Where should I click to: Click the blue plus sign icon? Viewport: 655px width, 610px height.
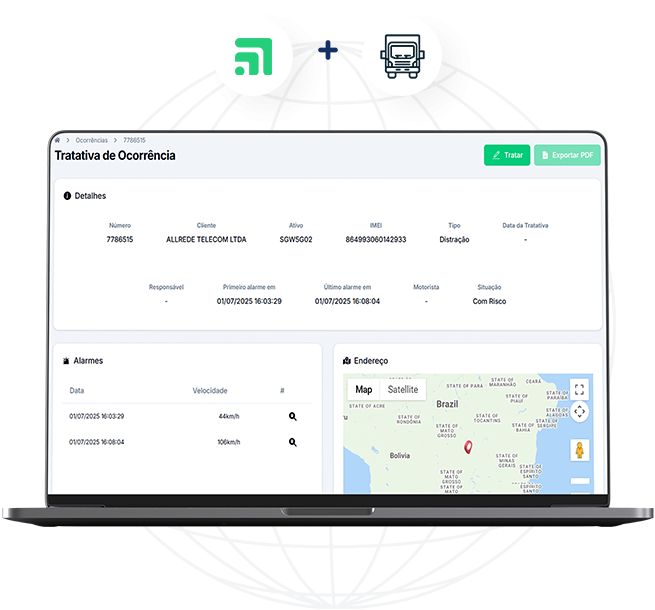(x=328, y=50)
